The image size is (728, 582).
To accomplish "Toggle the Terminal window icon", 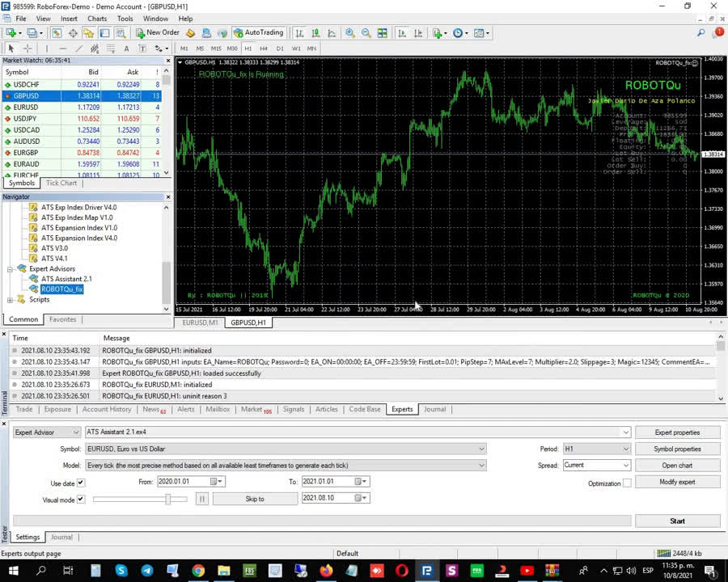I will tap(105, 33).
